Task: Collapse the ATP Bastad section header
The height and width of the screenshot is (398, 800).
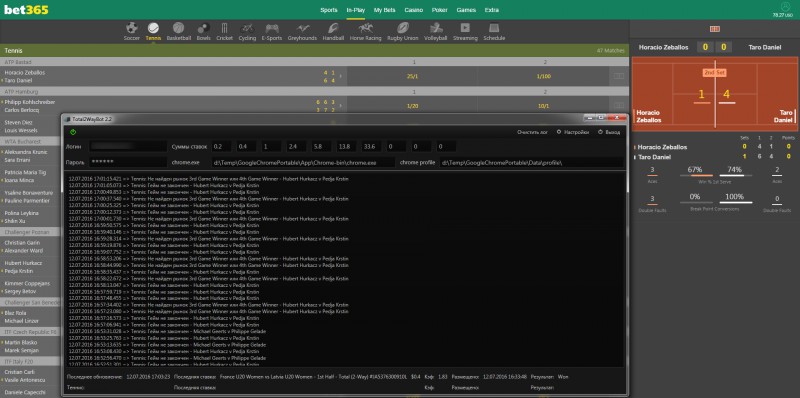Action: pyautogui.click(x=314, y=62)
